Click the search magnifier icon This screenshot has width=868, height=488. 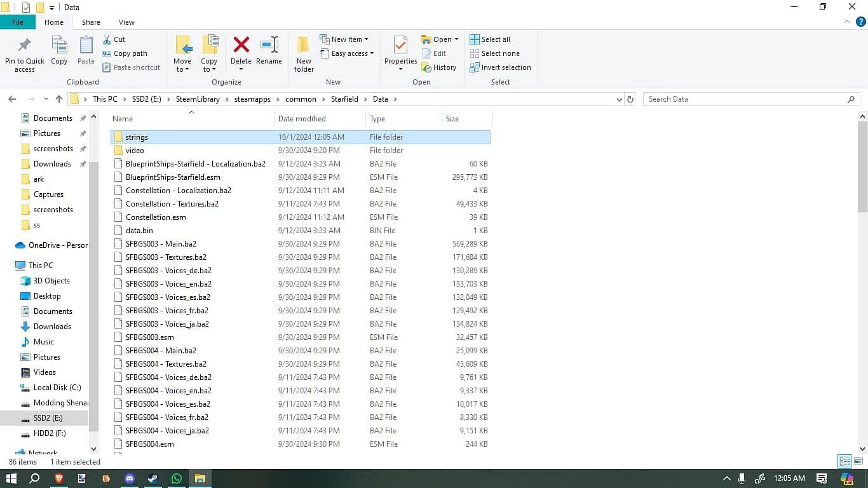coord(851,99)
